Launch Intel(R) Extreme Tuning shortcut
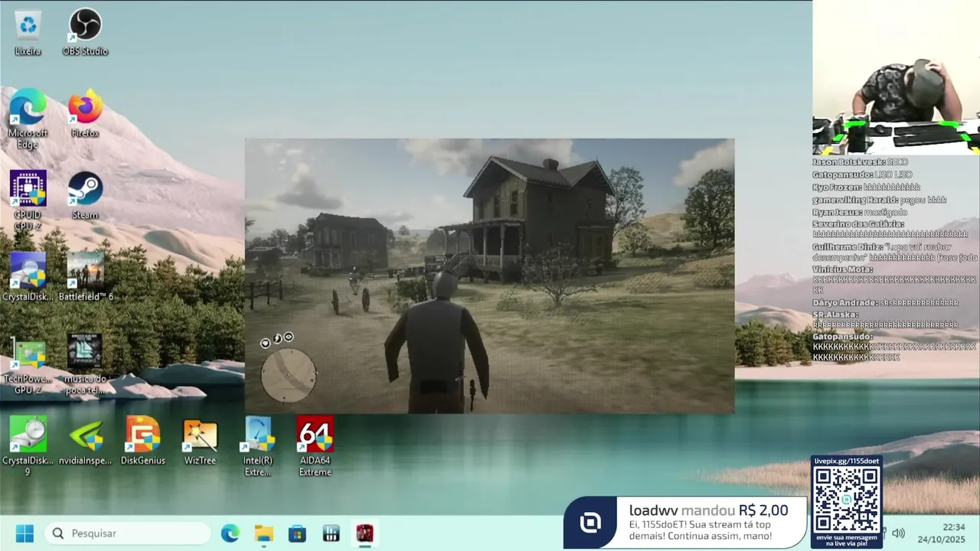The height and width of the screenshot is (551, 980). [257, 446]
